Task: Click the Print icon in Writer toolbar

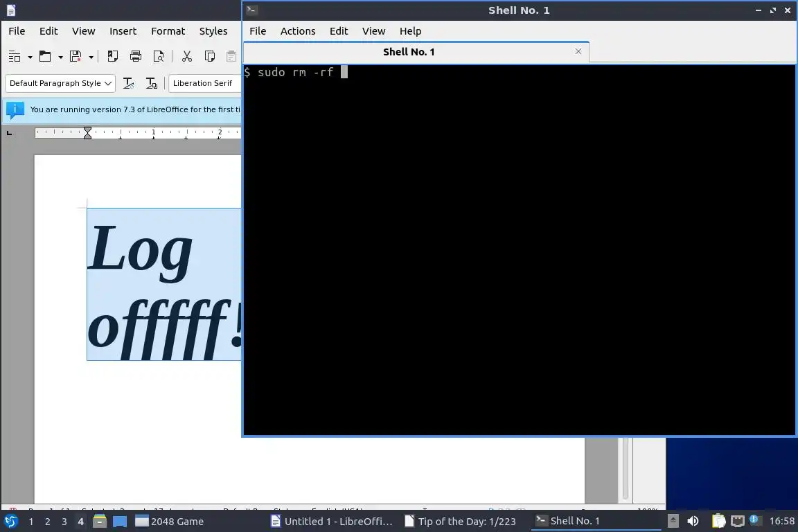Action: (x=135, y=56)
